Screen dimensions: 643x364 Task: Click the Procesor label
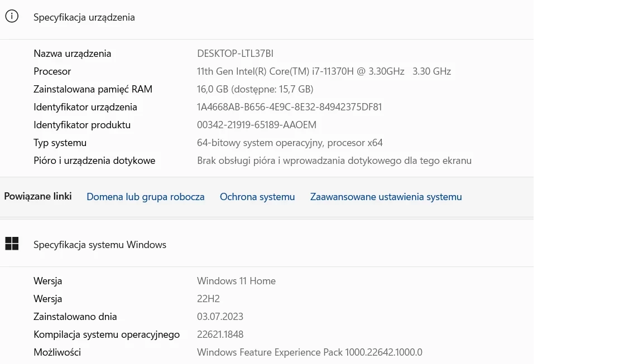coord(52,71)
